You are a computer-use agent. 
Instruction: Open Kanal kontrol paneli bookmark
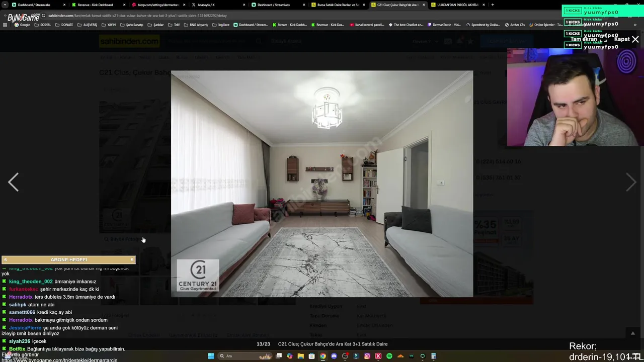pos(366,25)
